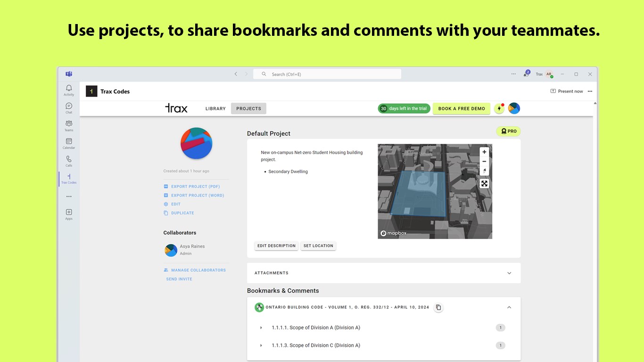Click comment count badge for 1.1.1.1.
Image resolution: width=644 pixels, height=362 pixels.
tap(500, 328)
